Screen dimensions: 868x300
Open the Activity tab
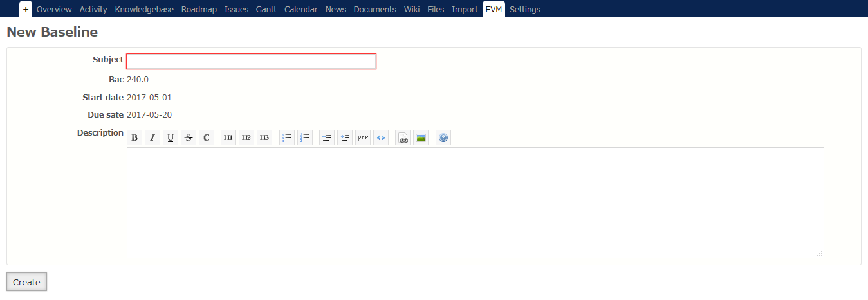pos(93,9)
